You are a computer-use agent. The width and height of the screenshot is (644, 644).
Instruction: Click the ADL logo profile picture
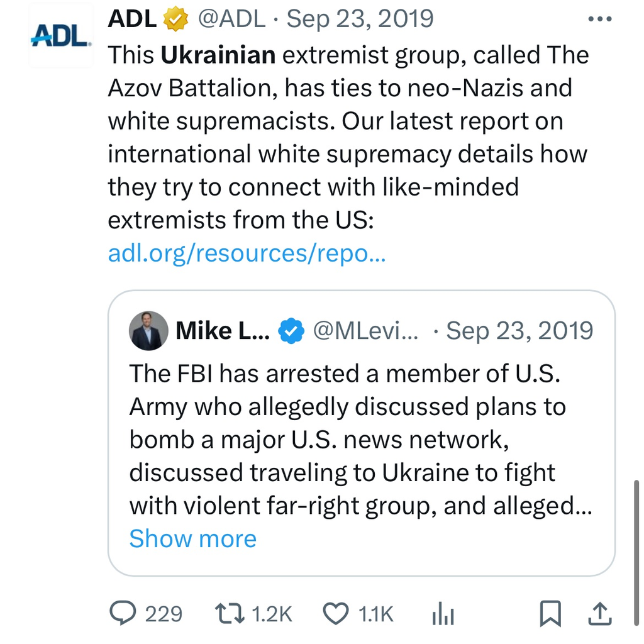click(61, 36)
